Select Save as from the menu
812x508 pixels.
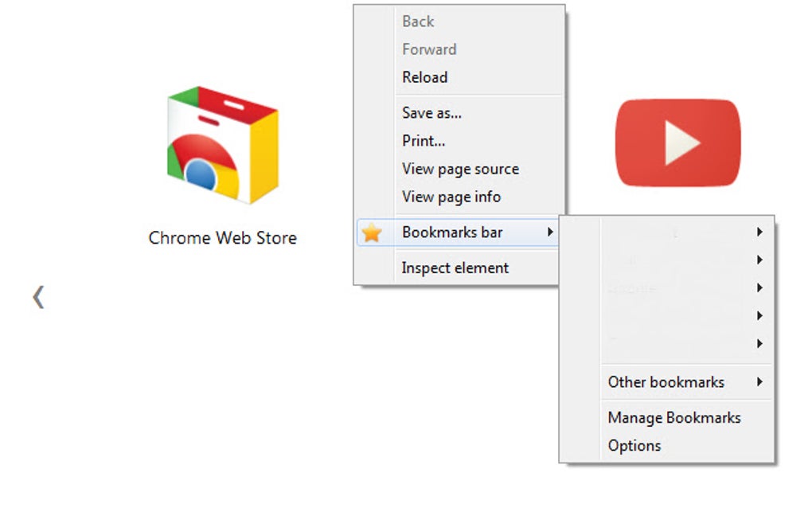(431, 112)
